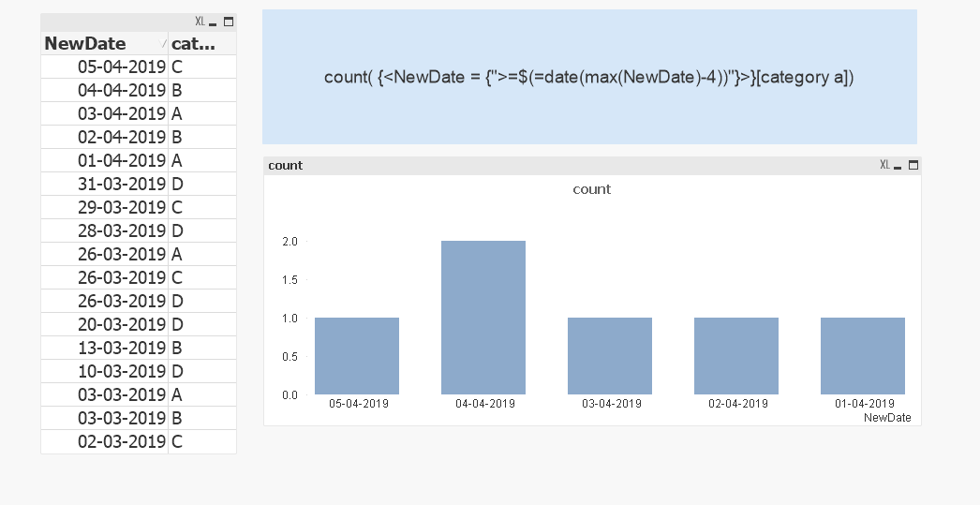Click the 0.5 y-axis value
Viewport: 980px width, 505px height.
tap(290, 357)
